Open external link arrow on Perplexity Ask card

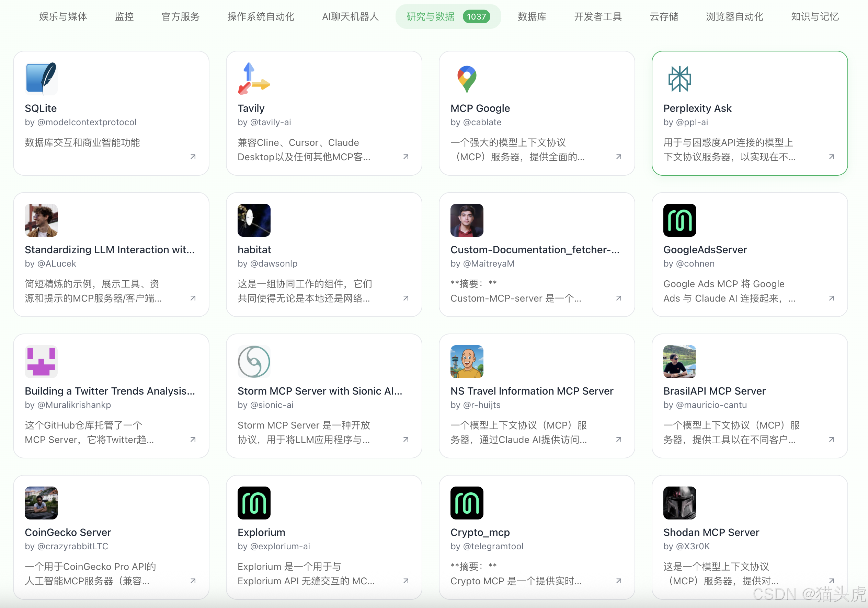pyautogui.click(x=832, y=157)
